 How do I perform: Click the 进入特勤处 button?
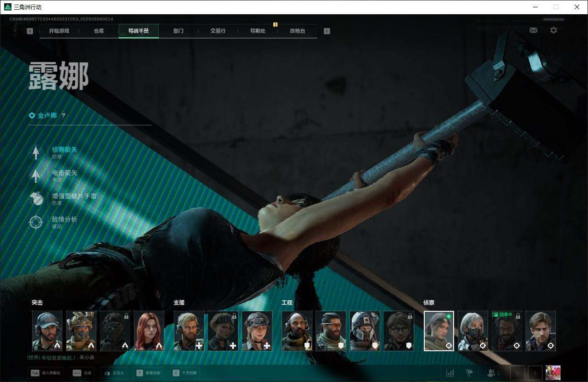coord(46,373)
